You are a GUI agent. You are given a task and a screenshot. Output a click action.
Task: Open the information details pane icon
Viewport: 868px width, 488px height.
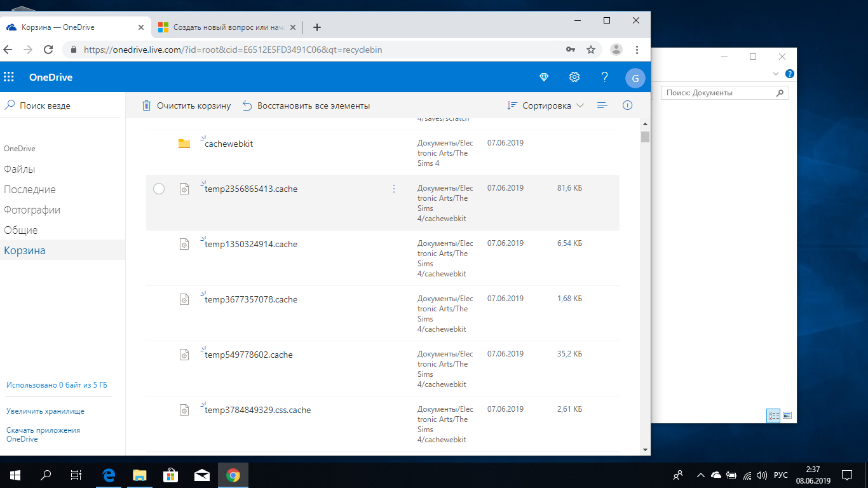click(628, 105)
